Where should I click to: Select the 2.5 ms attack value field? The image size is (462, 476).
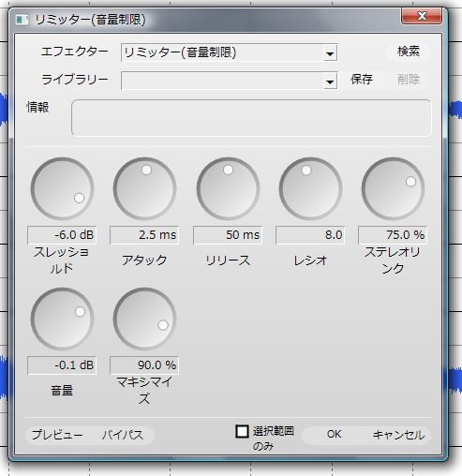144,235
